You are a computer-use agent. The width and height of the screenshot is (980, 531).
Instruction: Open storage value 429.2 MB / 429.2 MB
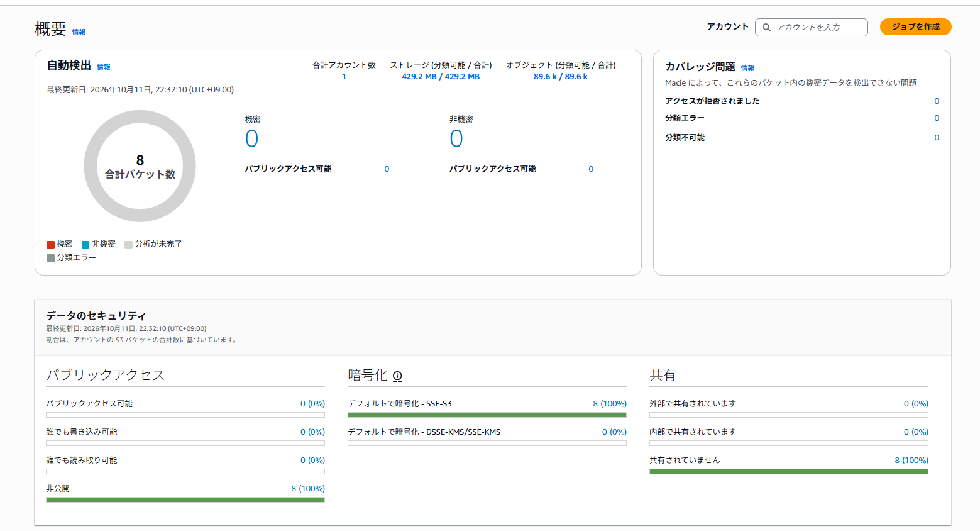click(441, 77)
